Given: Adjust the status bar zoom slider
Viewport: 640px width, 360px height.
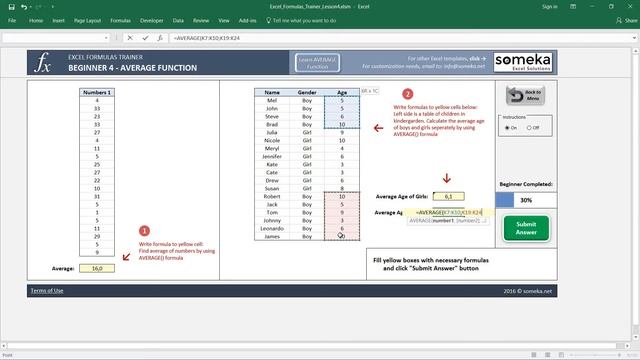Looking at the screenshot, I should (596, 355).
